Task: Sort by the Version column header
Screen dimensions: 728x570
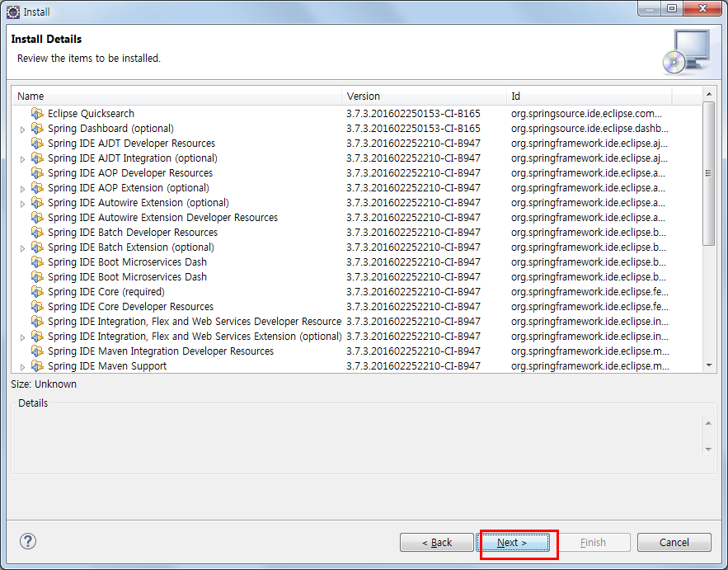Action: point(424,97)
